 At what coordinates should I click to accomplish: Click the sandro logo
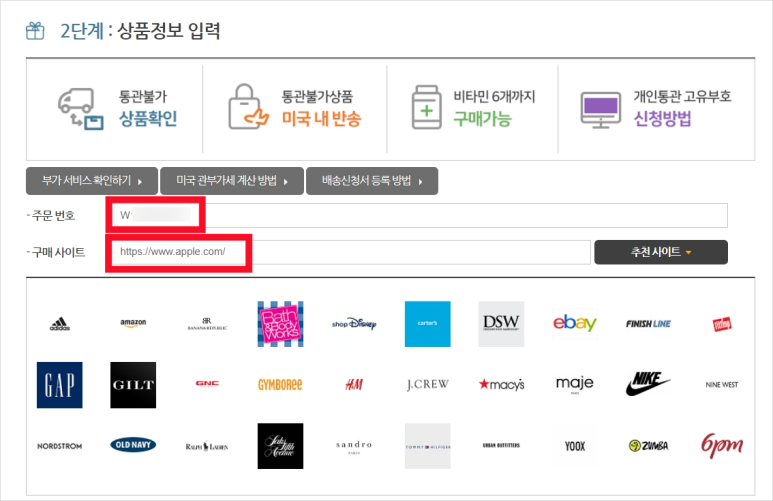354,446
